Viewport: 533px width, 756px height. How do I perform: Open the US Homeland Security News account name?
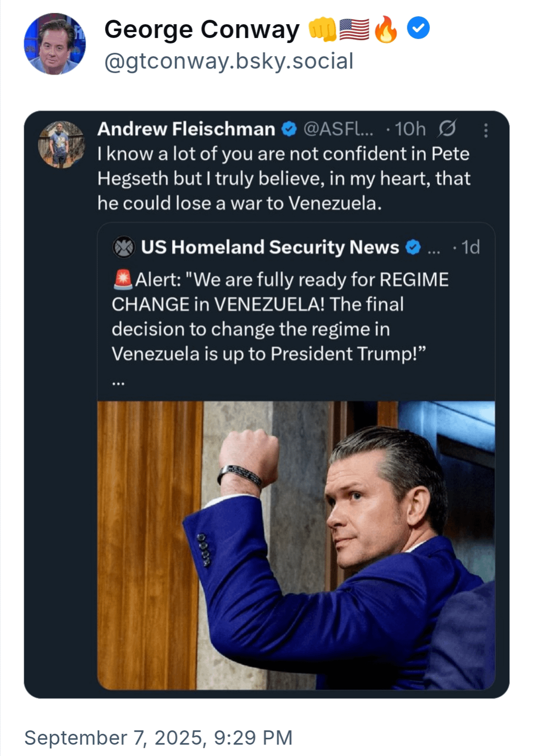(269, 247)
